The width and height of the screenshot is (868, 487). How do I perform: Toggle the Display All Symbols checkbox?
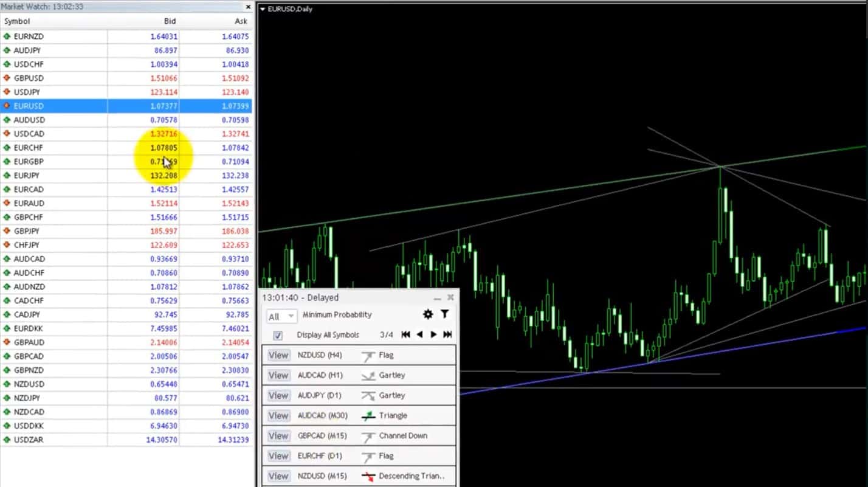click(x=278, y=334)
